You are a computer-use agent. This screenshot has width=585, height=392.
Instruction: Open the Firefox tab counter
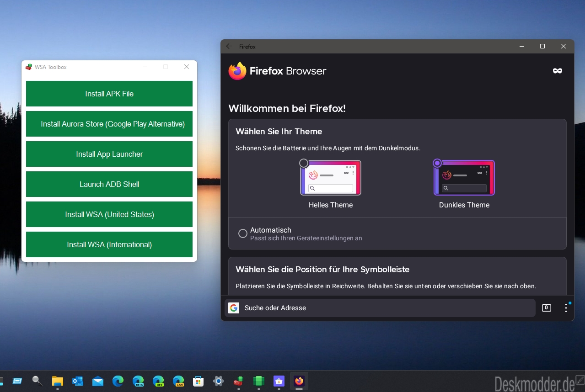click(546, 308)
